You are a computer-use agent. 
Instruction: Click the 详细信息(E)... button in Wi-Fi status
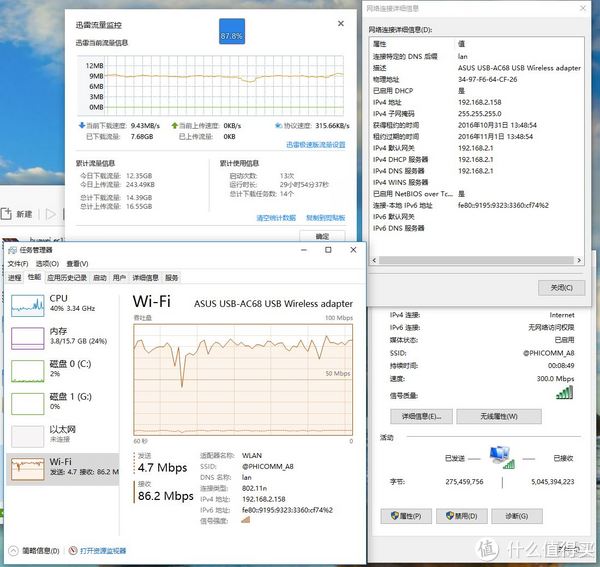(421, 416)
